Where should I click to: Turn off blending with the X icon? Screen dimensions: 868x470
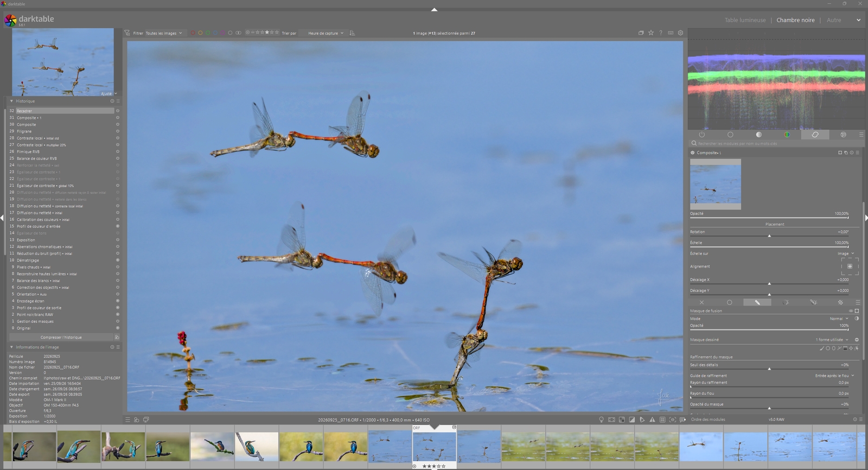tap(701, 302)
